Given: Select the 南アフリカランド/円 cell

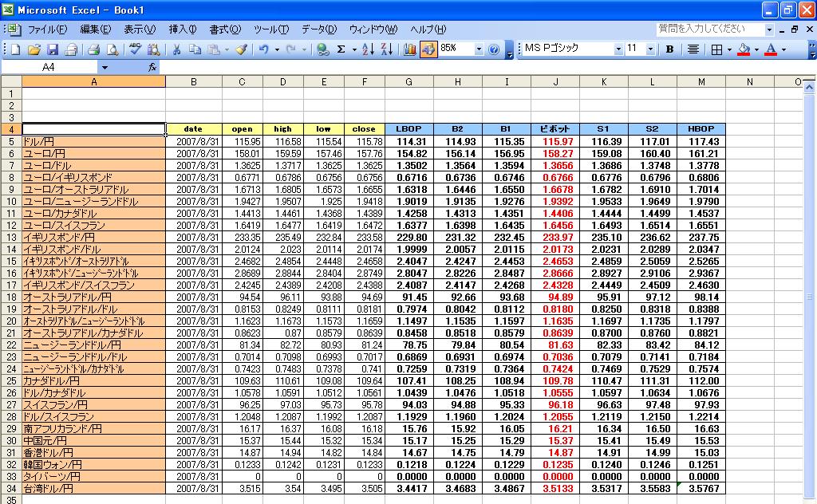Looking at the screenshot, I should 94,429.
